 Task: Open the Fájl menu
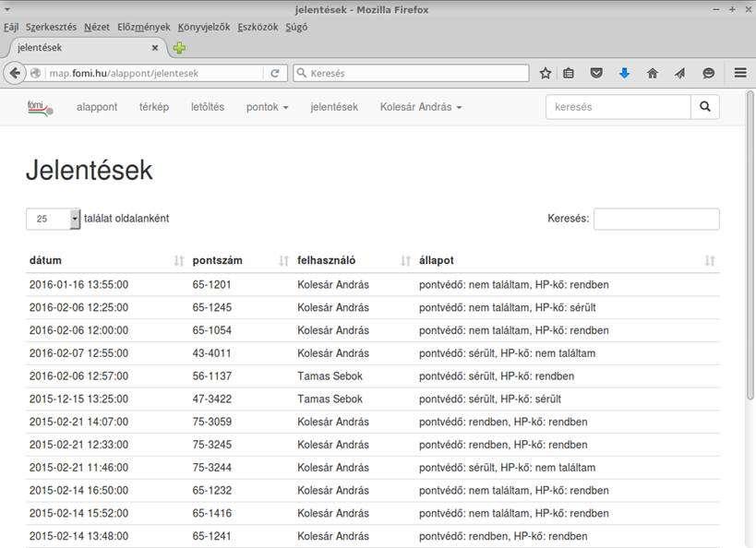click(x=11, y=27)
